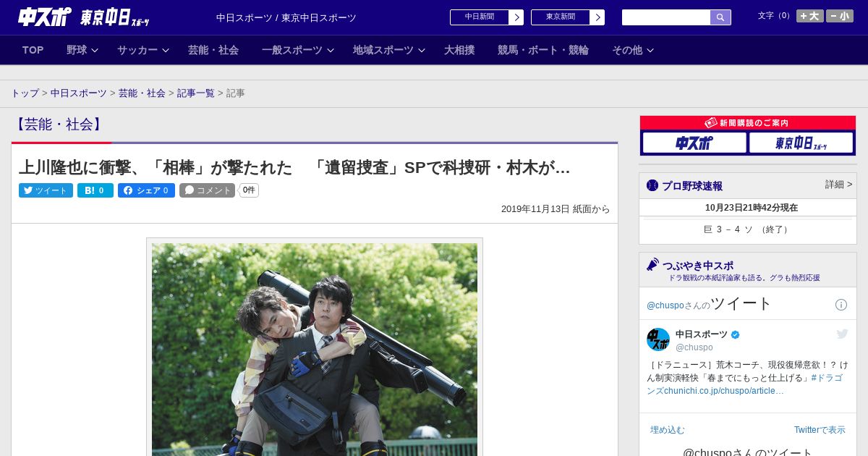Viewport: 868px width, 456px height.
Task: Go to the TOP menu item
Action: tap(33, 50)
